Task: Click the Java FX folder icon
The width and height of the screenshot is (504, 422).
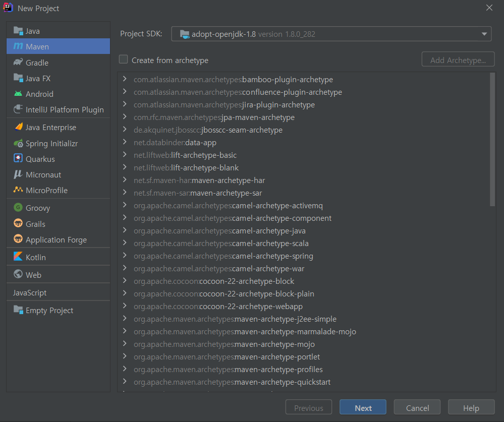Action: point(18,78)
